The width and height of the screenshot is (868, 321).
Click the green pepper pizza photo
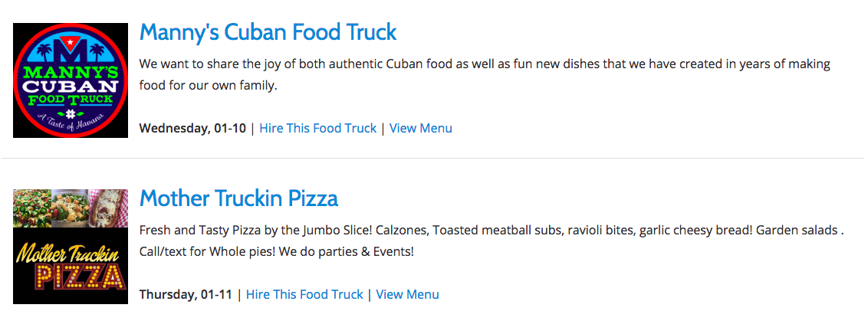point(31,208)
